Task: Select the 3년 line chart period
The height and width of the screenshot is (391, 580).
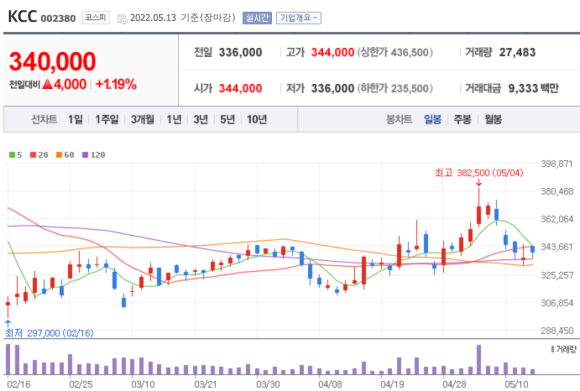Action: pos(200,119)
